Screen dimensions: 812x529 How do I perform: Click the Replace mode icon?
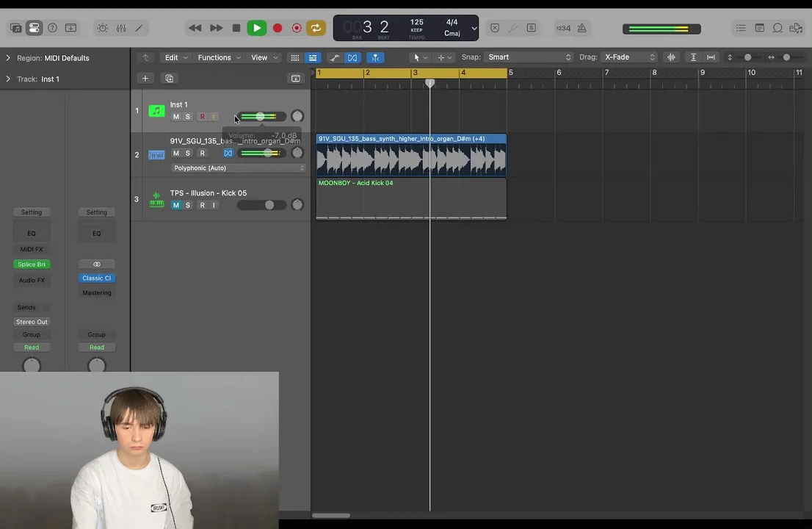pos(495,28)
